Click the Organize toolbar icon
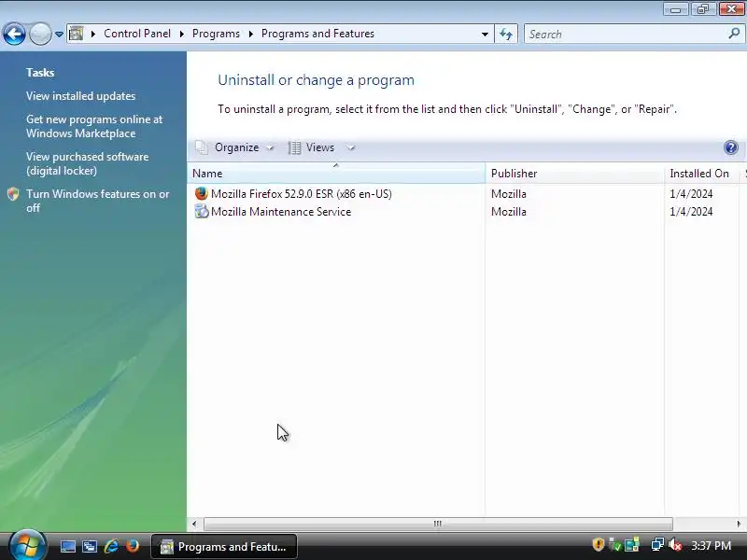Image resolution: width=747 pixels, height=560 pixels. pos(202,147)
